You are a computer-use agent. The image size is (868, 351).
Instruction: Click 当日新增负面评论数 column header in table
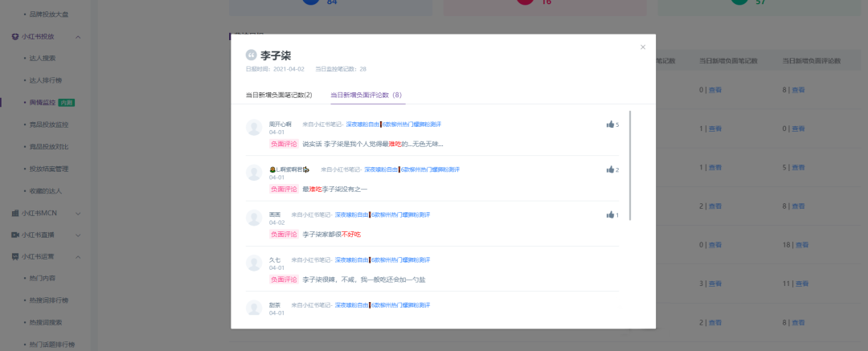(812, 61)
